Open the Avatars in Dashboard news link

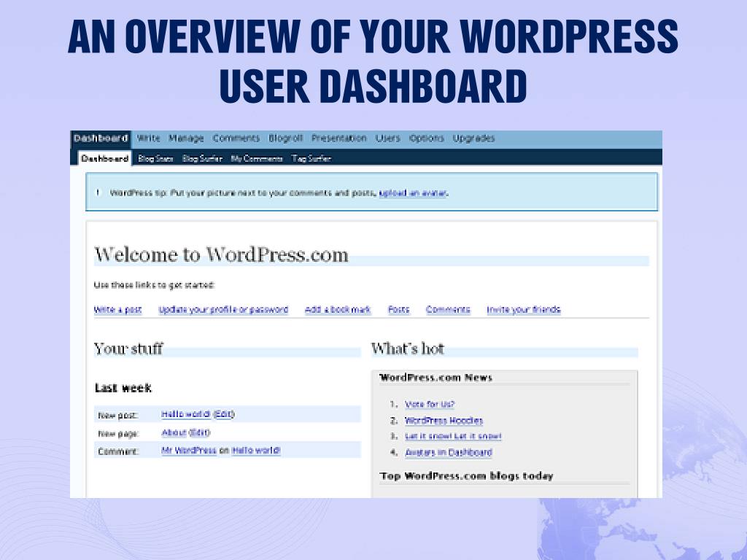coord(449,452)
